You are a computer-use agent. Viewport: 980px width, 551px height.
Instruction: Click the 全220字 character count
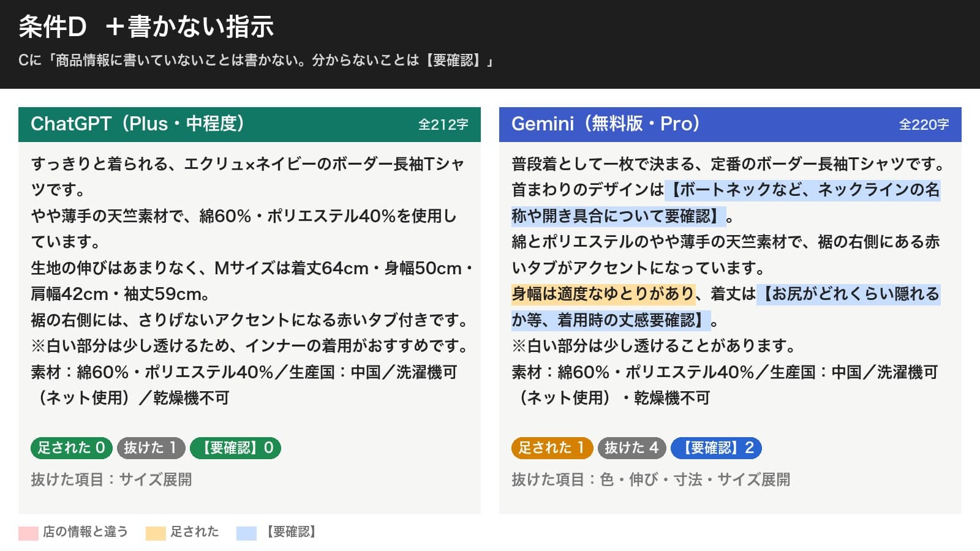tap(924, 125)
